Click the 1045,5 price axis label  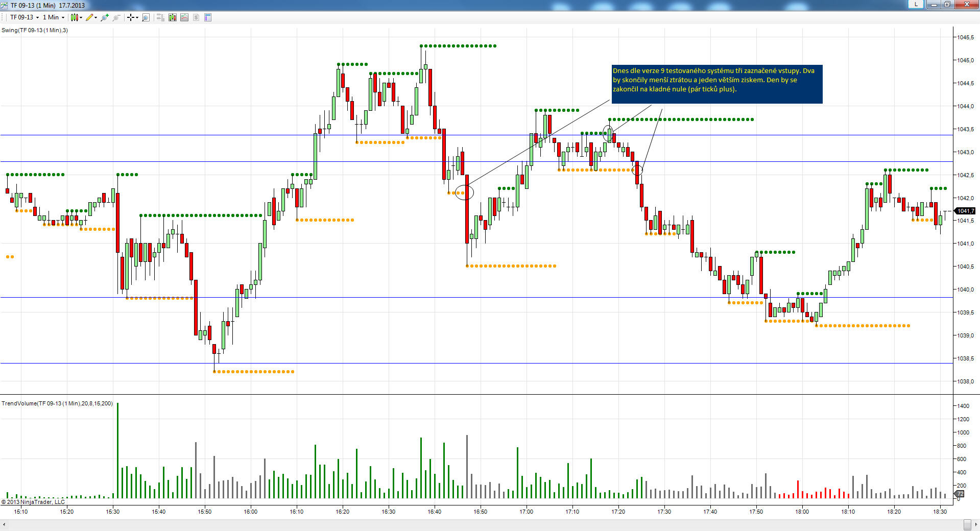pyautogui.click(x=965, y=37)
